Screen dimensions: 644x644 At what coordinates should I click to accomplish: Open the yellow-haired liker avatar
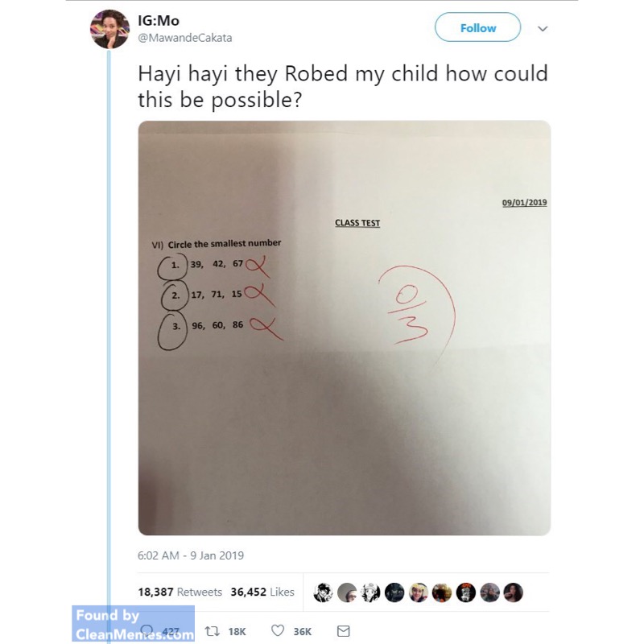(418, 592)
